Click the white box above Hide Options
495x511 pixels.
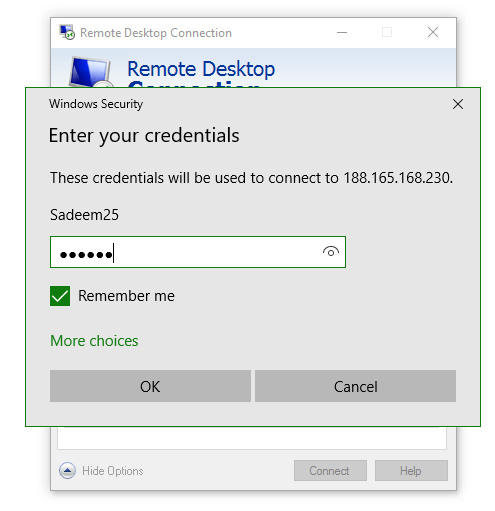(252, 438)
